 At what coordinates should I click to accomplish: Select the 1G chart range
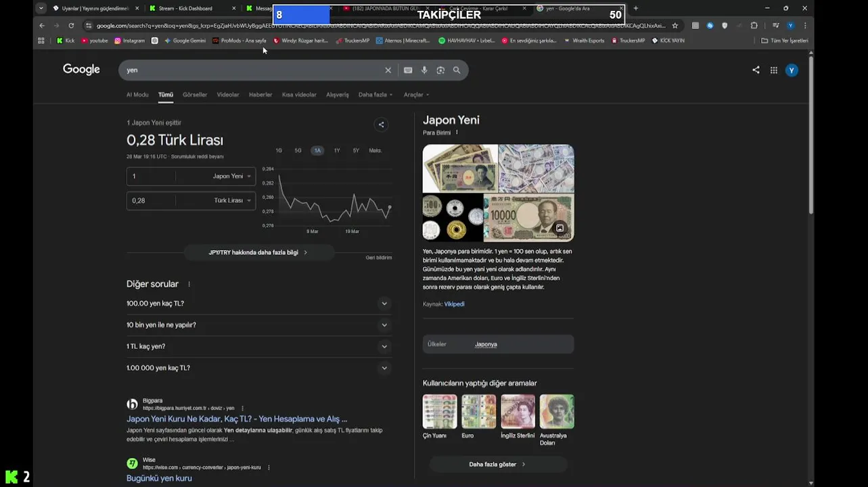tap(279, 150)
